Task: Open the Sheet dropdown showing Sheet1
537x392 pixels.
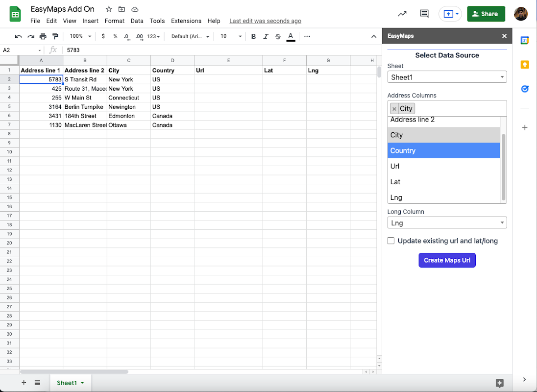Action: coord(447,77)
